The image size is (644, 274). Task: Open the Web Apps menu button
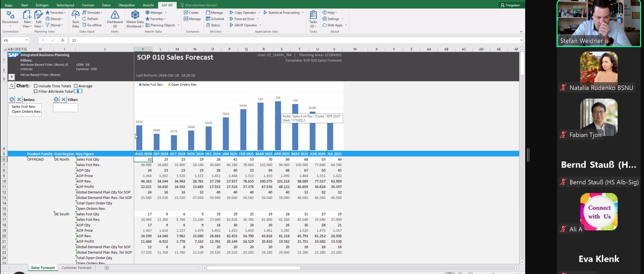pyautogui.click(x=335, y=25)
